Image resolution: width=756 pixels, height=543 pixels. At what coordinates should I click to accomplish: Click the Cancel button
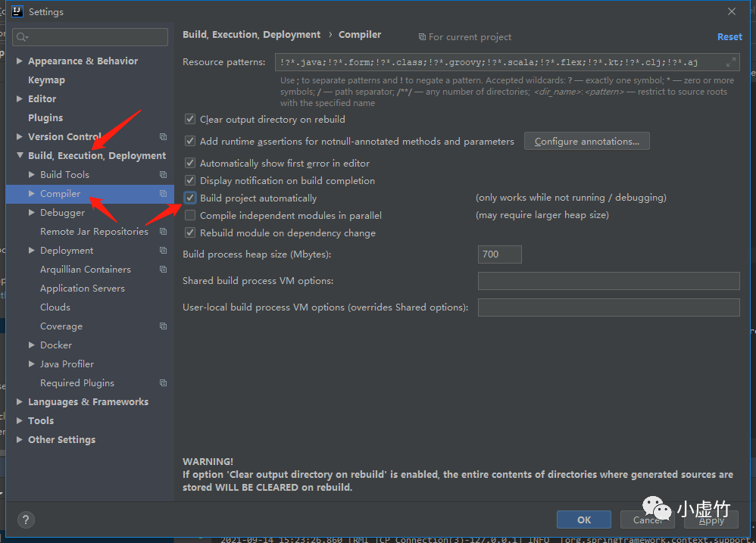tap(647, 520)
